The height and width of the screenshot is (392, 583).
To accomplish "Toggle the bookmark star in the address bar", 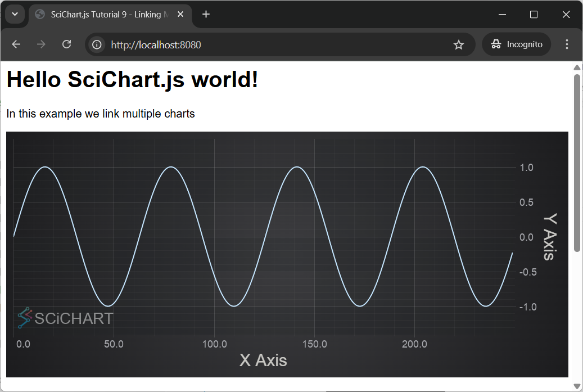I will pyautogui.click(x=459, y=44).
